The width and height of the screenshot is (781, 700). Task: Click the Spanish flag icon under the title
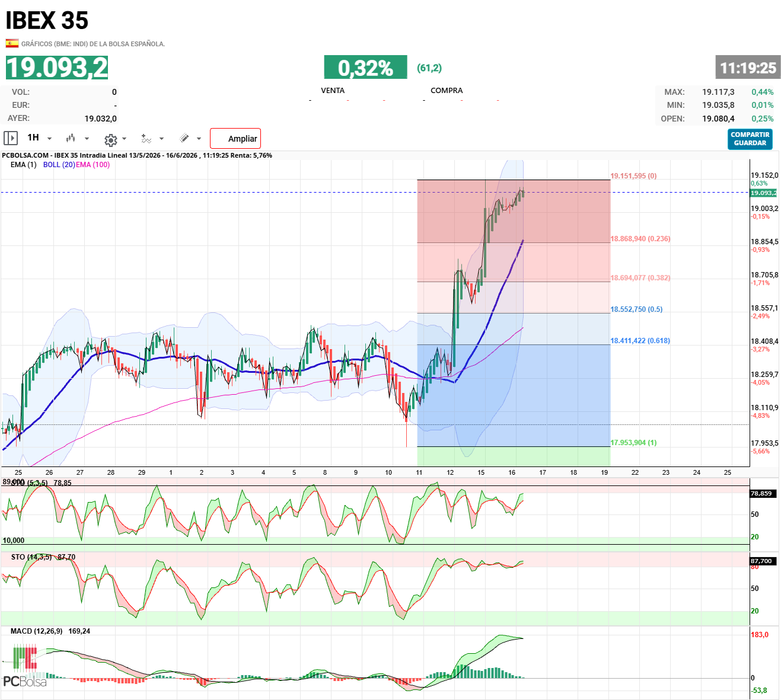coord(12,43)
